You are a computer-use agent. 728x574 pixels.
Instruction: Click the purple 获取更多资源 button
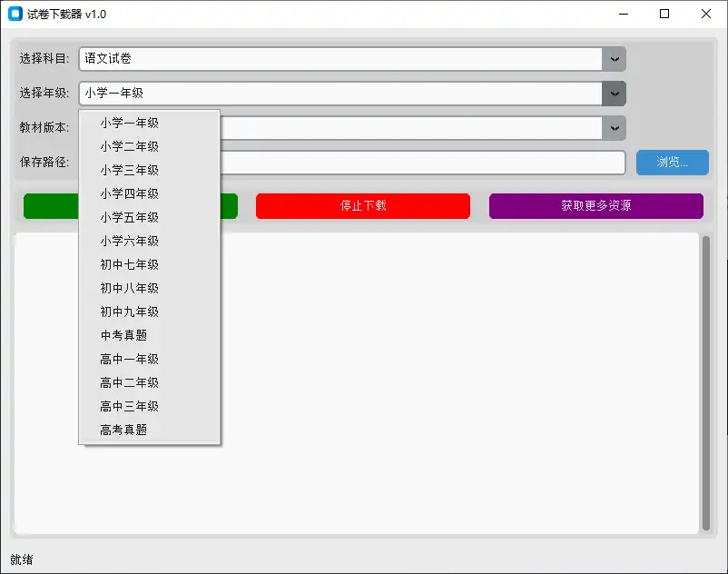tap(595, 206)
